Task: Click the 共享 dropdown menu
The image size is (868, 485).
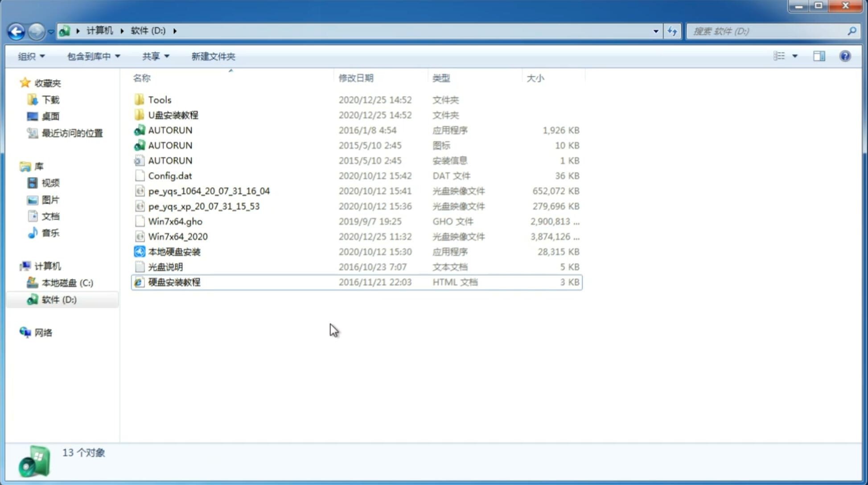Action: click(153, 56)
